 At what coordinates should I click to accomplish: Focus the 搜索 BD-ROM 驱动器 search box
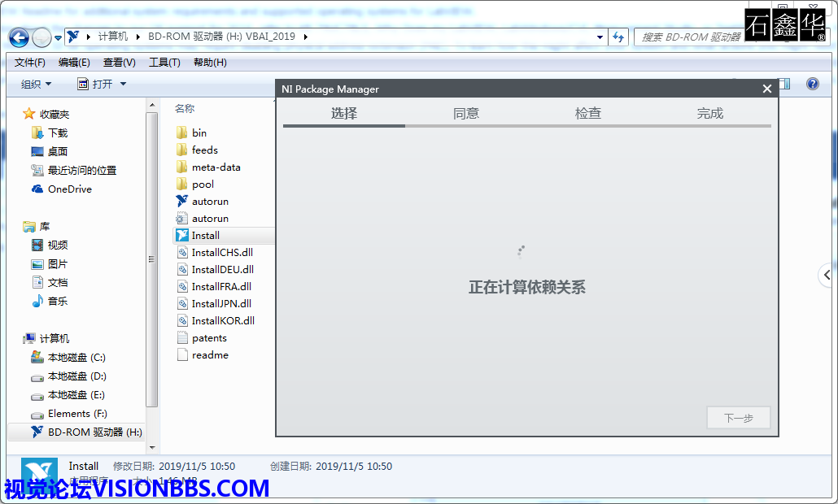(691, 37)
